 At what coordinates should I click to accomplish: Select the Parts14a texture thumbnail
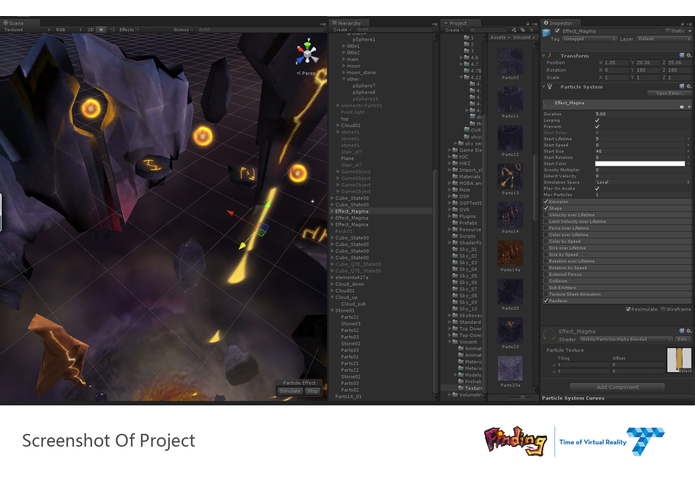point(510,253)
